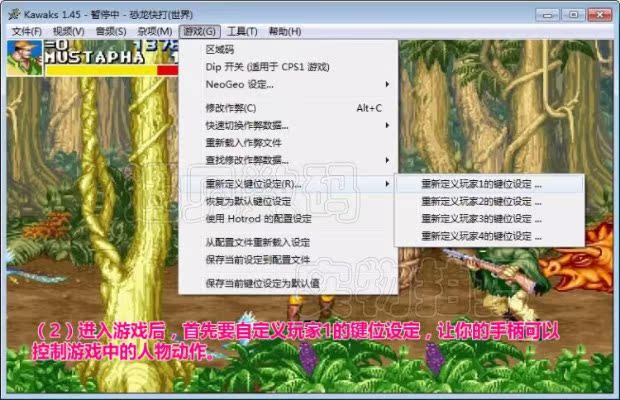Select 重新定义玩家4的键位设定
The width and height of the screenshot is (620, 400).
[490, 236]
